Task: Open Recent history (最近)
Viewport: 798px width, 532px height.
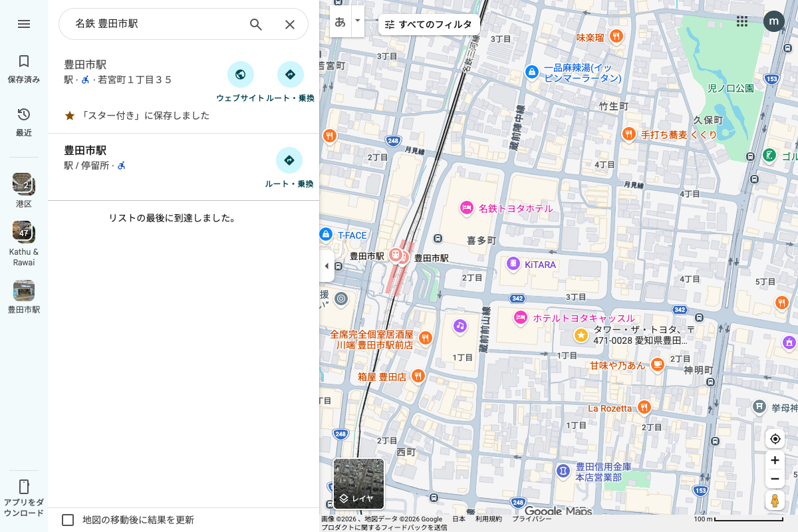Action: click(x=24, y=122)
